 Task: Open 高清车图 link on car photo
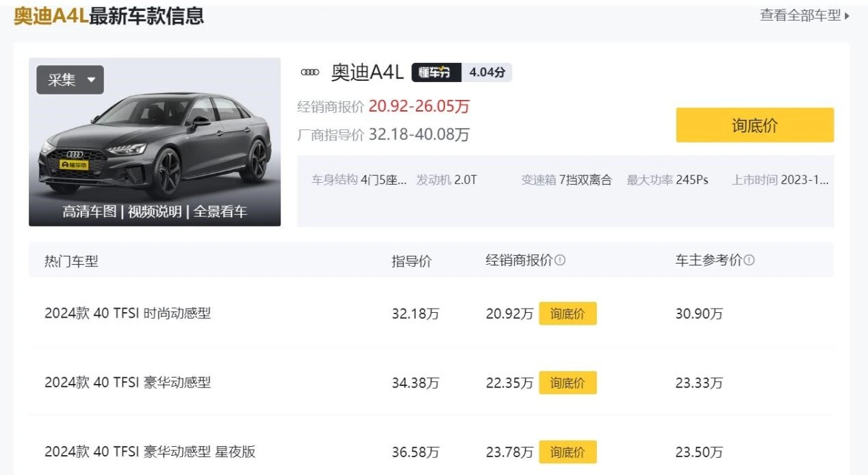pos(90,211)
